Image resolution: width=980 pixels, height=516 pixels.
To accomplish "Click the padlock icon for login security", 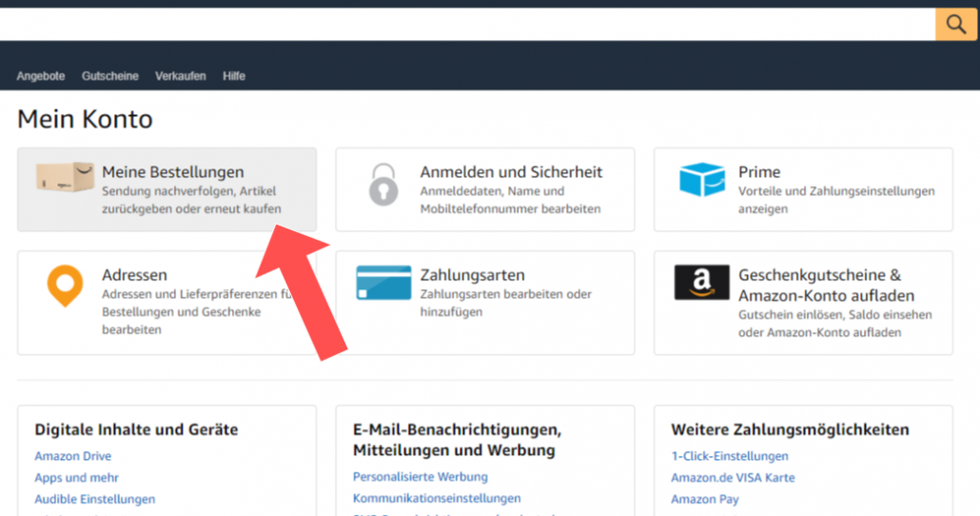I will coord(383,184).
